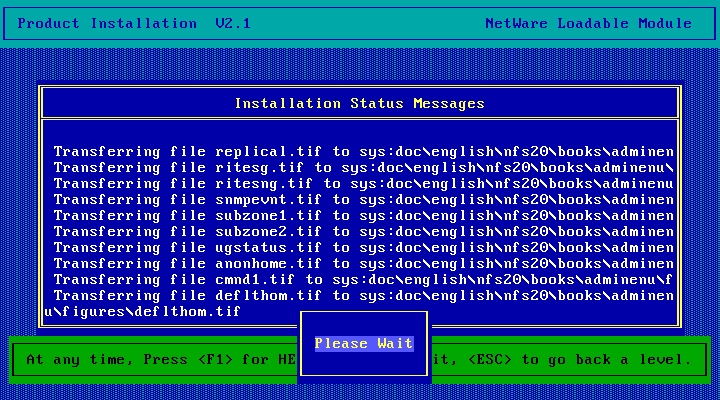Click the "NetWare Loadable Module" header text
This screenshot has height=400, width=720.
coord(588,23)
